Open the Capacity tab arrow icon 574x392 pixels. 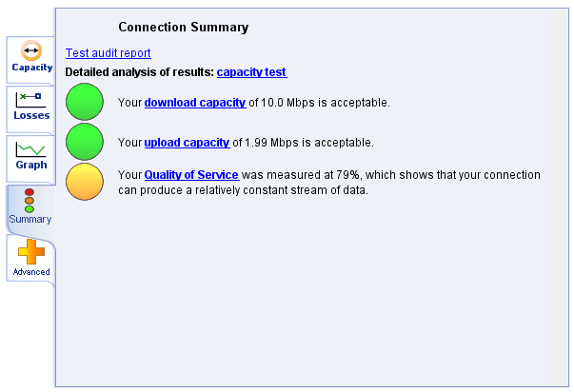pyautogui.click(x=31, y=50)
